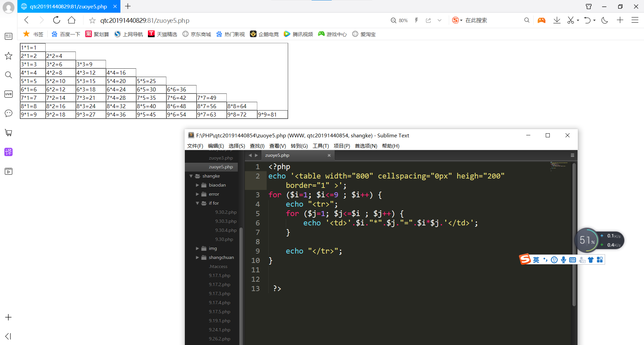Screen dimensions: 644x345
Task: Expand the error folder
Action: pyautogui.click(x=197, y=194)
